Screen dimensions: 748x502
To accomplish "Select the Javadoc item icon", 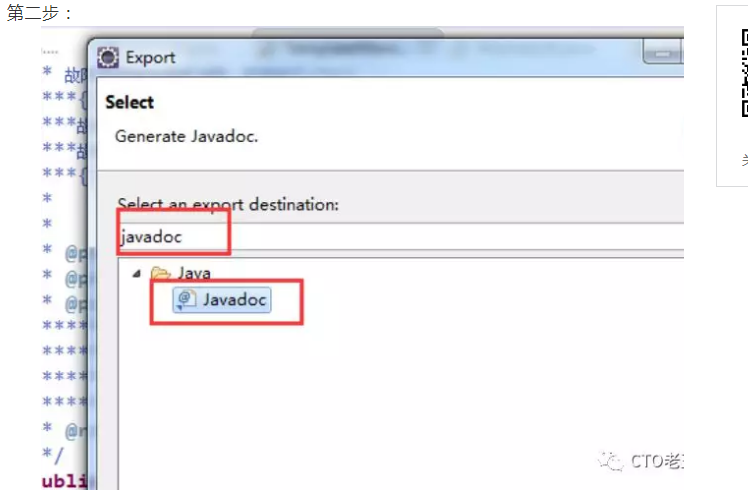I will click(187, 300).
